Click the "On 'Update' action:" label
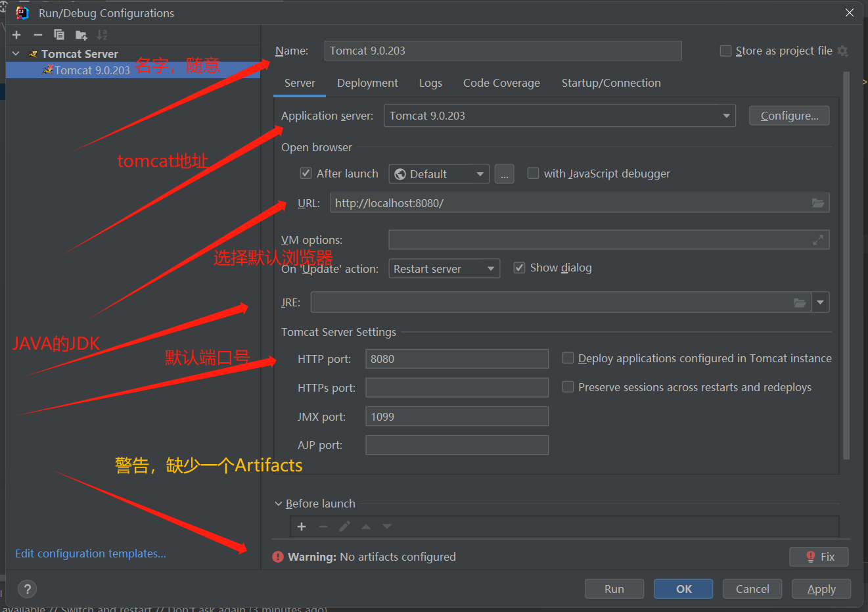Viewport: 868px width, 612px height. (330, 269)
